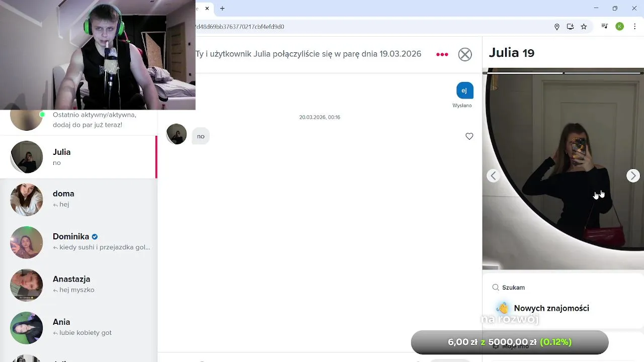
Task: Open the Dominika conversation
Action: click(78, 242)
